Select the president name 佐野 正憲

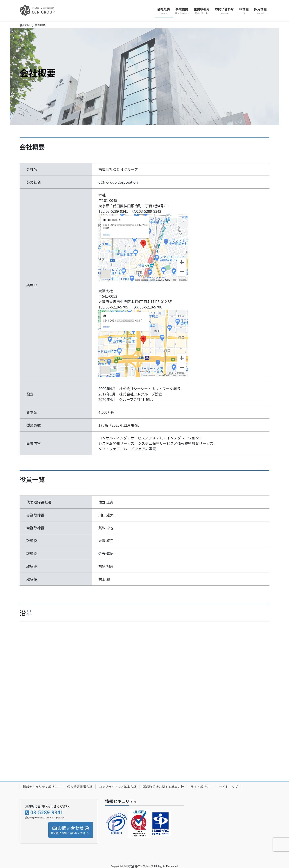(x=106, y=503)
